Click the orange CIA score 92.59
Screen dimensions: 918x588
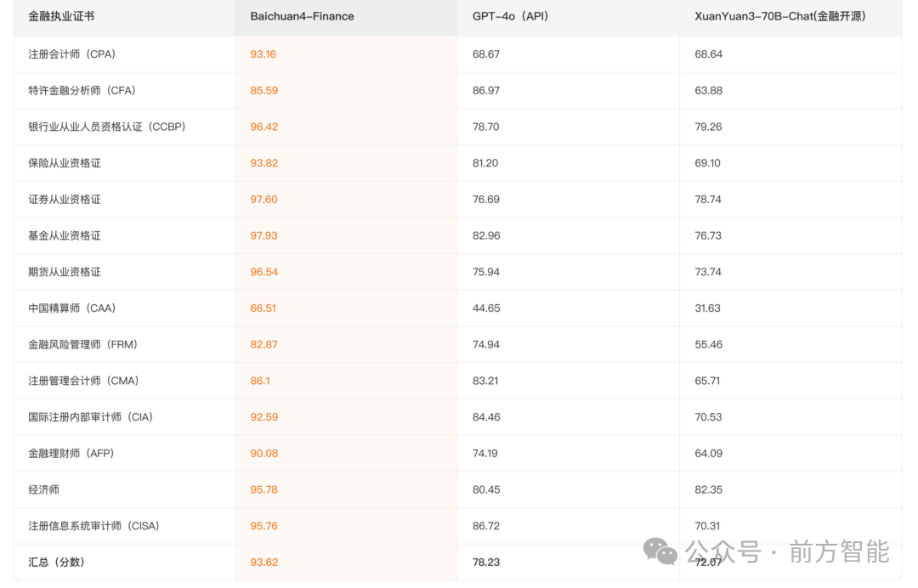(264, 416)
